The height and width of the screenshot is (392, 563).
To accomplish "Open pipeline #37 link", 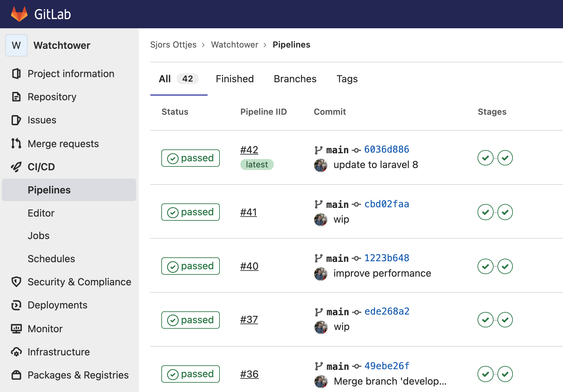I will 249,319.
